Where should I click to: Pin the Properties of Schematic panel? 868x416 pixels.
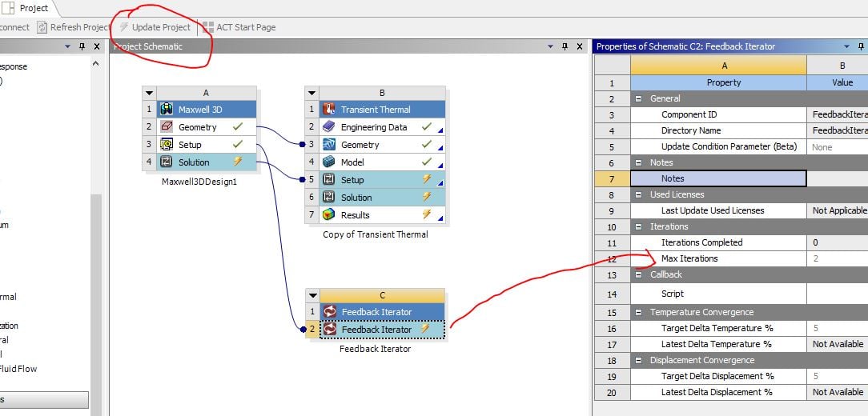pos(861,46)
